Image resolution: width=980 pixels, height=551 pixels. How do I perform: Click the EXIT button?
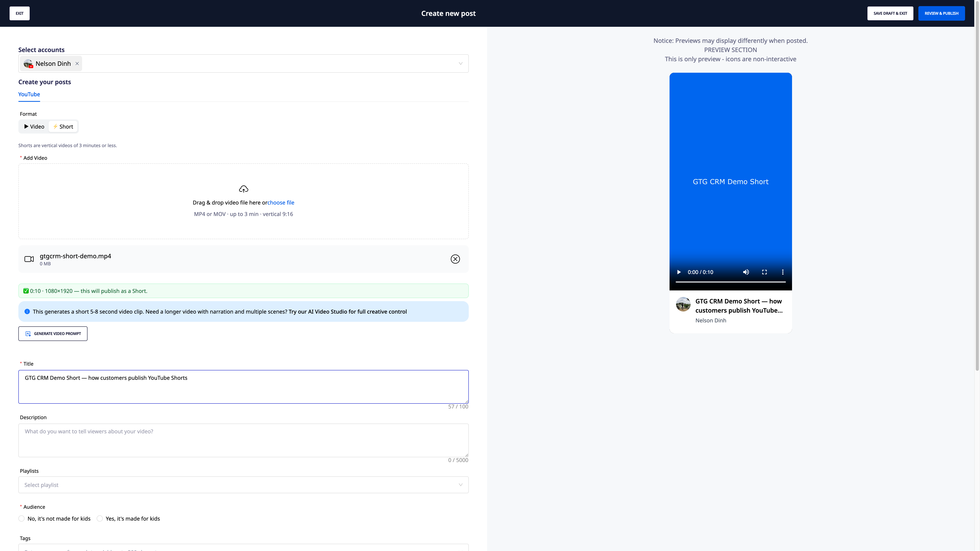[x=19, y=13]
